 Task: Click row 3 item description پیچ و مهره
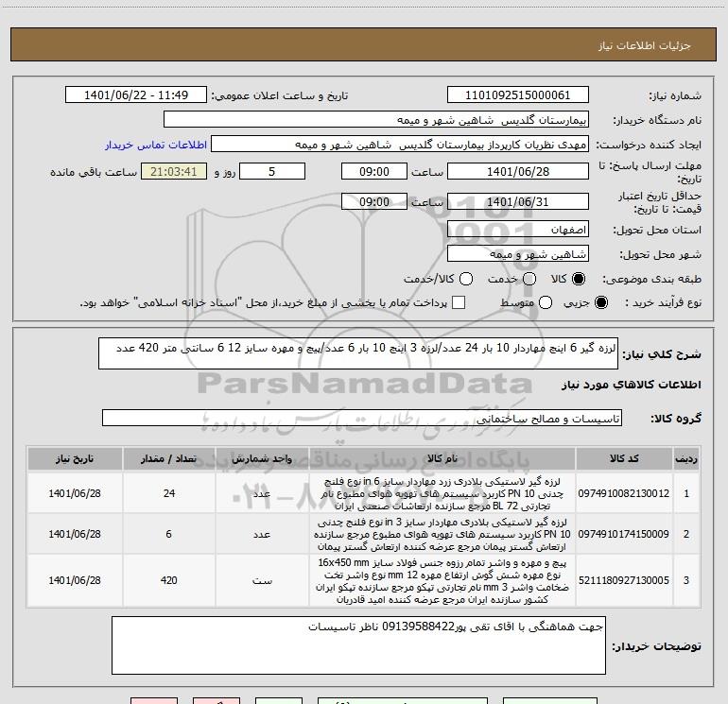(x=442, y=581)
